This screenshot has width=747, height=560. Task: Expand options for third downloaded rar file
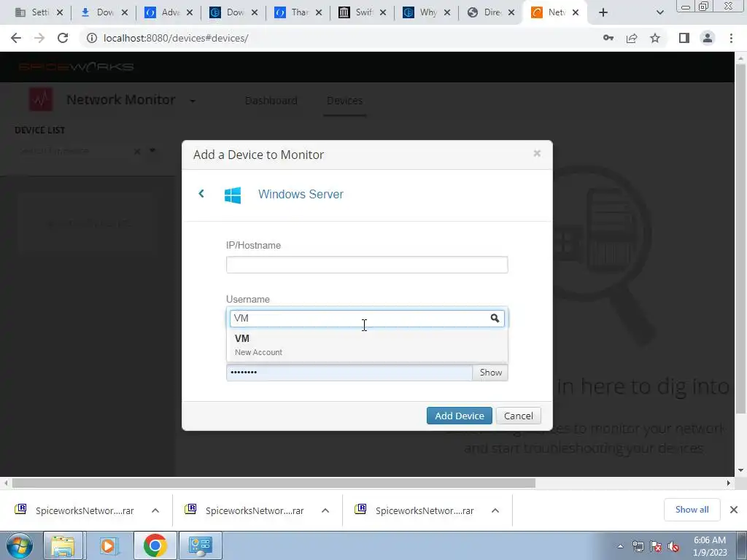coord(495,510)
